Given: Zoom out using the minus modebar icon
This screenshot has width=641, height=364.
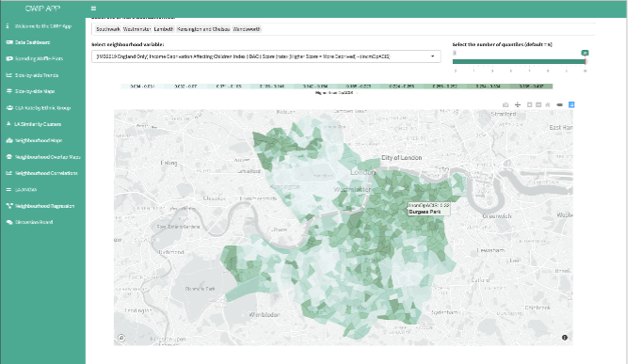Looking at the screenshot, I should [538, 105].
